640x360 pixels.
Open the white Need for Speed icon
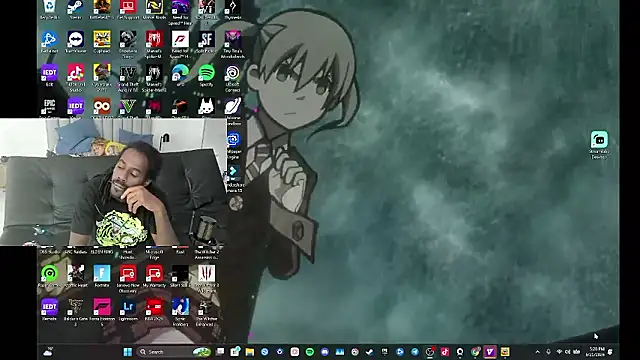click(x=180, y=44)
